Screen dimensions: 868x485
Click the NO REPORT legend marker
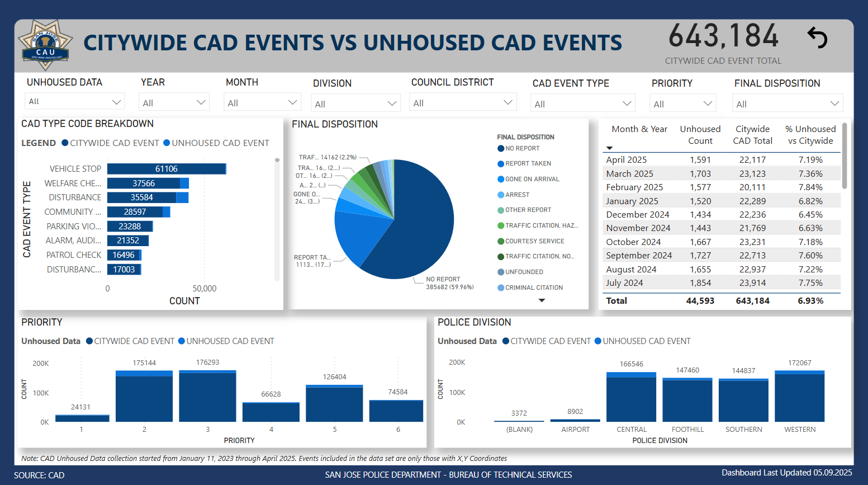[x=501, y=148]
